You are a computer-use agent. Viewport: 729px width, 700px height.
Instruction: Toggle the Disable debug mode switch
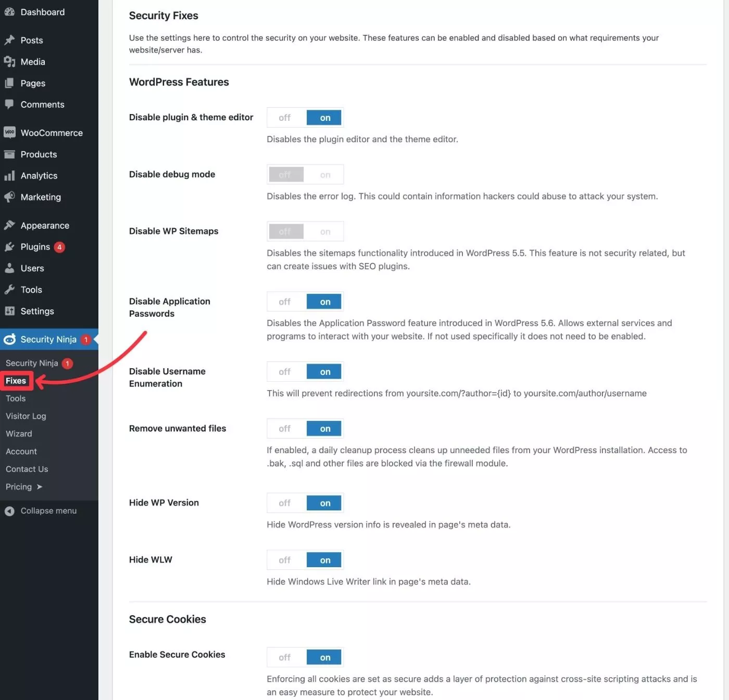click(305, 174)
